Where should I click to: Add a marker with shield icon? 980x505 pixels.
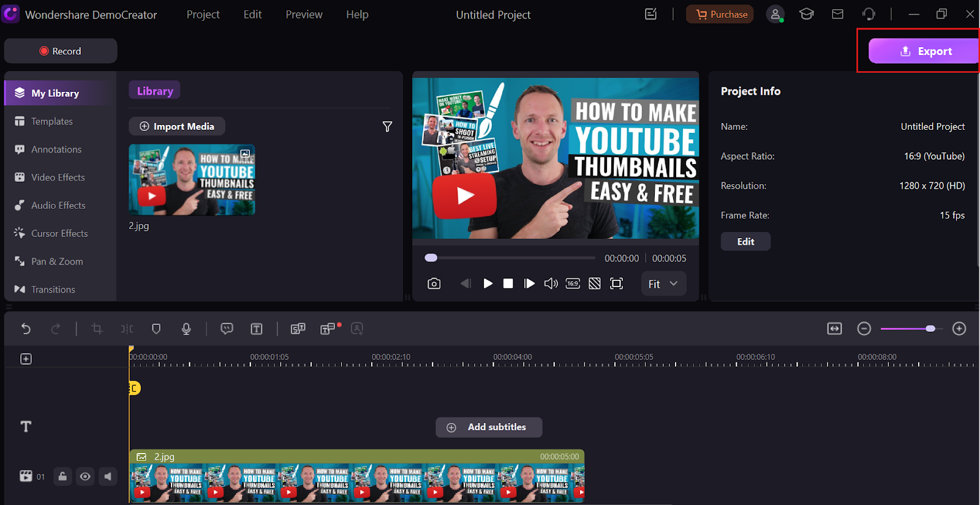pyautogui.click(x=156, y=329)
